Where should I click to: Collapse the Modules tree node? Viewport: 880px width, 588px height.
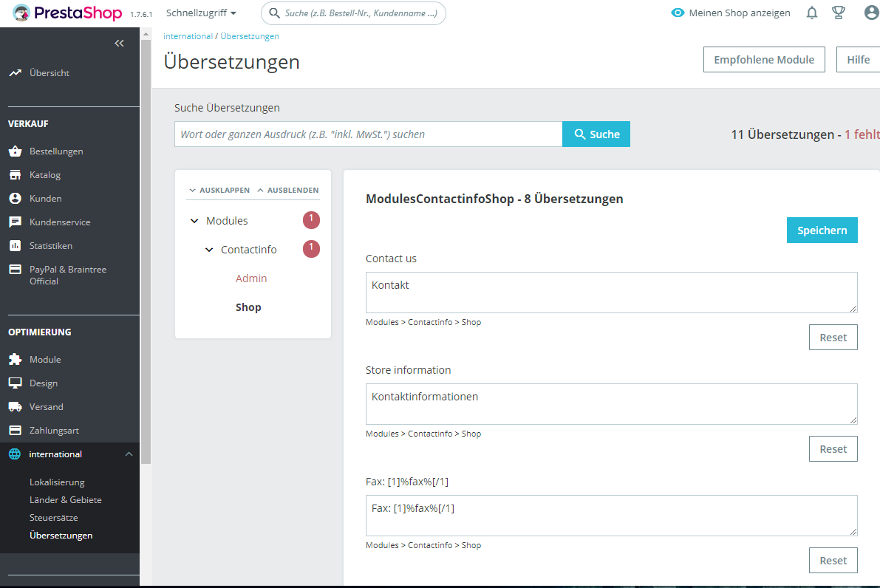[x=194, y=221]
